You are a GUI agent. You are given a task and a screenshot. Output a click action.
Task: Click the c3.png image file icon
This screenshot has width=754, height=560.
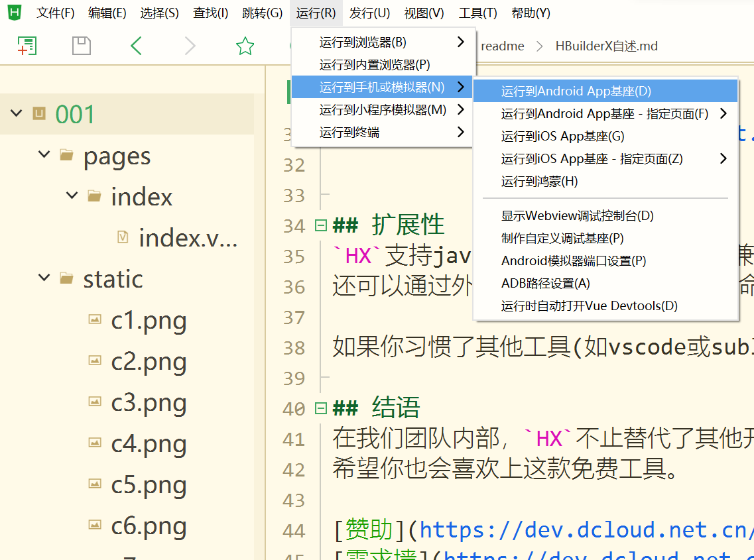click(95, 402)
